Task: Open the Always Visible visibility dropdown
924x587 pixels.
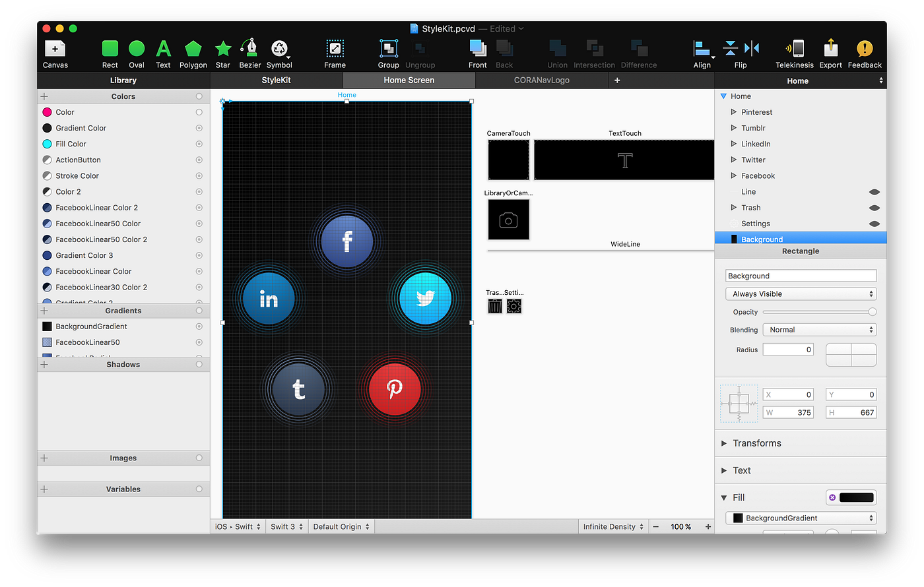Action: point(801,293)
